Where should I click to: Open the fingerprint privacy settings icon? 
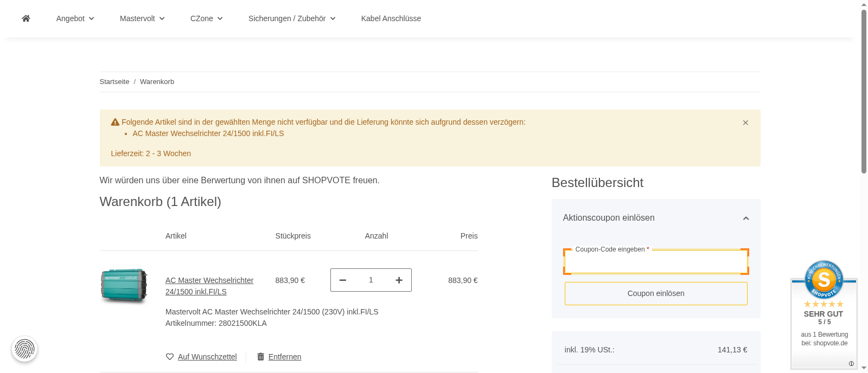24,349
